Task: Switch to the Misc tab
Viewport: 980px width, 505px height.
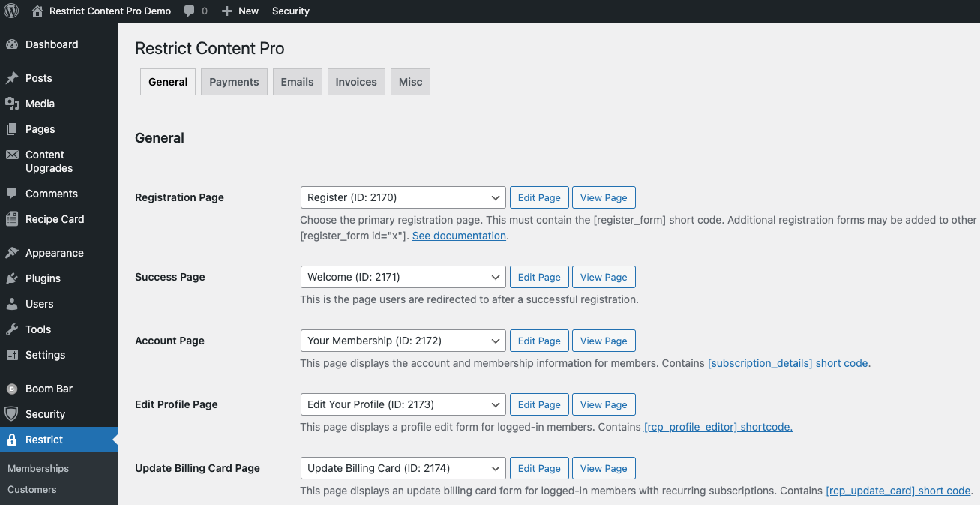Action: tap(410, 82)
